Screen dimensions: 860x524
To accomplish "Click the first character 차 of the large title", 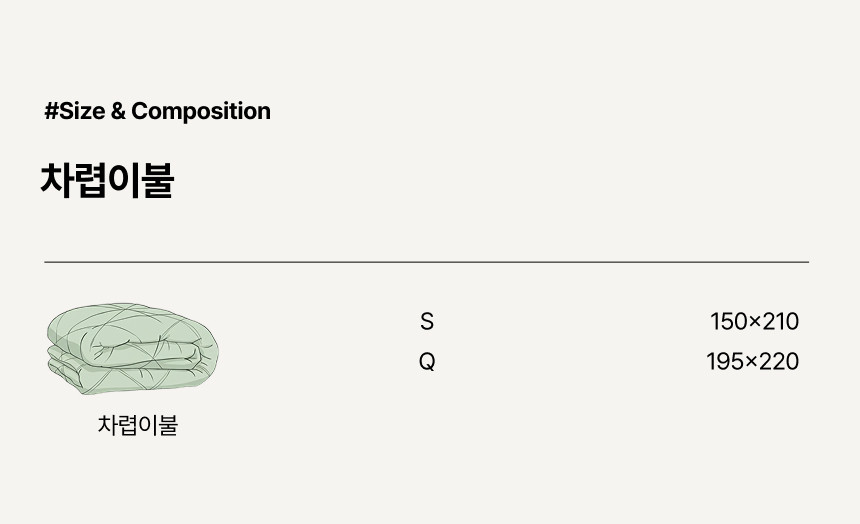I will coord(56,181).
